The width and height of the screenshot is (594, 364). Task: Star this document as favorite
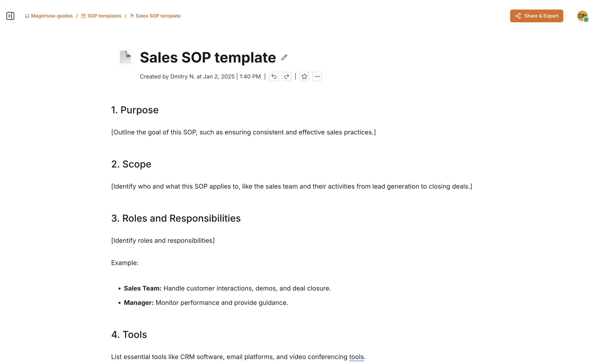pyautogui.click(x=304, y=77)
